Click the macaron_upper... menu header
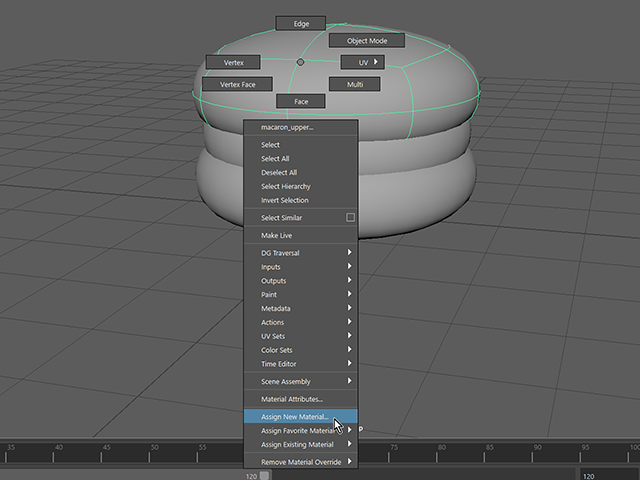The width and height of the screenshot is (640, 480). pos(301,127)
